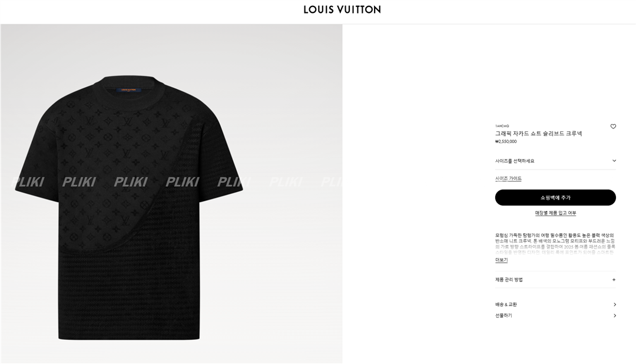
Task: Click the black knit t-shirt product image
Action: coord(129,207)
